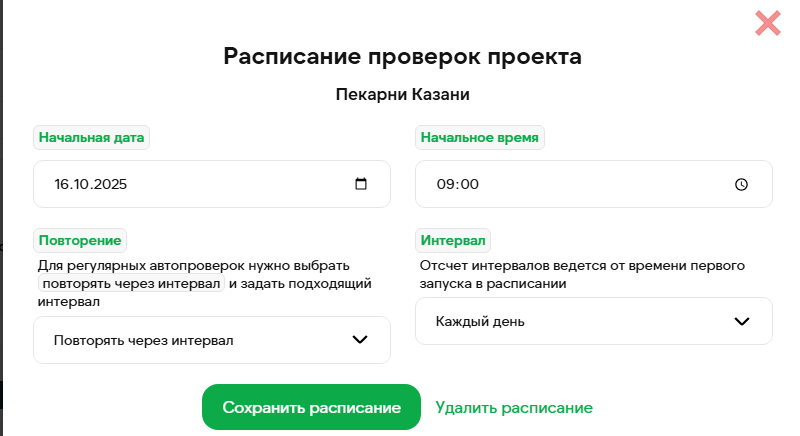Click the 'Удалить расписание' link
The image size is (800, 436).
pyautogui.click(x=514, y=408)
